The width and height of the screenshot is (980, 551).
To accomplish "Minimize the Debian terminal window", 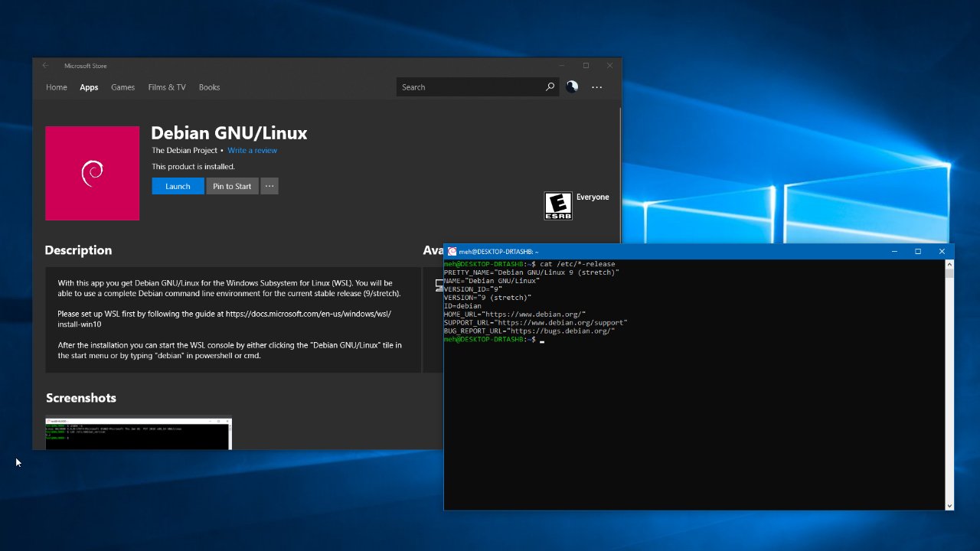I will [894, 252].
